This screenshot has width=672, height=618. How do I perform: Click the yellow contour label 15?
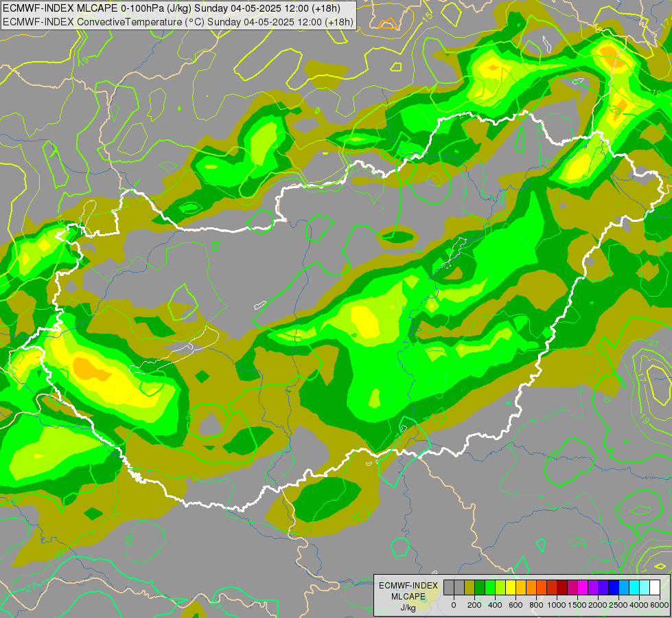427,17
